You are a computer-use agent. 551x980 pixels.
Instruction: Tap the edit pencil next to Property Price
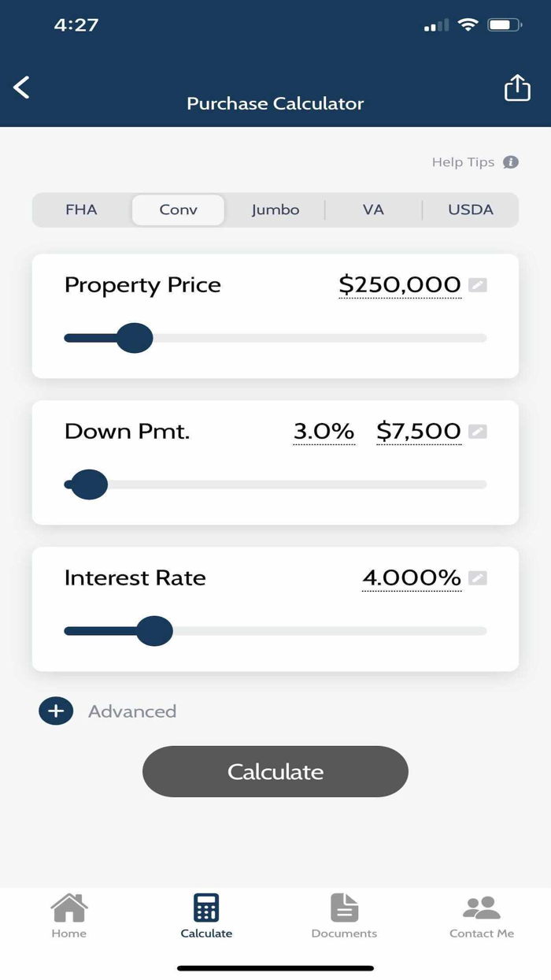478,286
